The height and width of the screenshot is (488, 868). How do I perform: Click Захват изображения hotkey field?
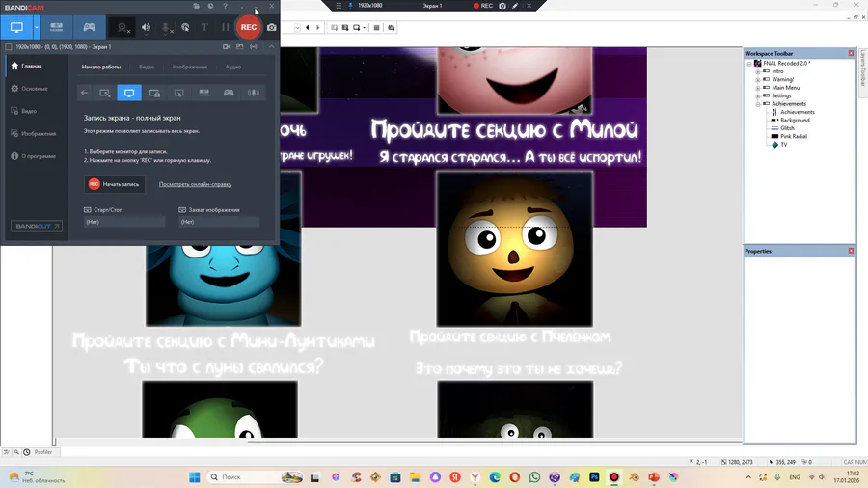click(219, 222)
